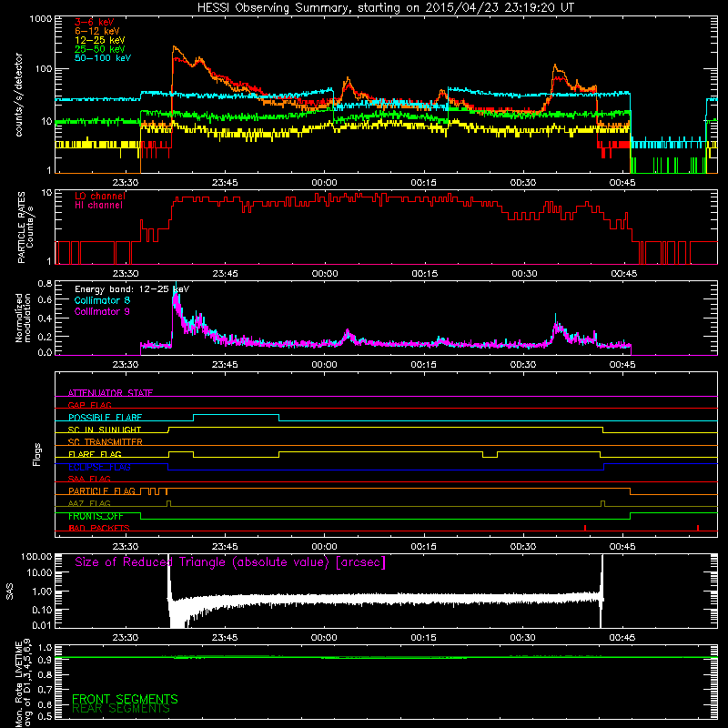Click the 00:45 time label under the SAS plot
This screenshot has width=728, height=728.
click(622, 638)
